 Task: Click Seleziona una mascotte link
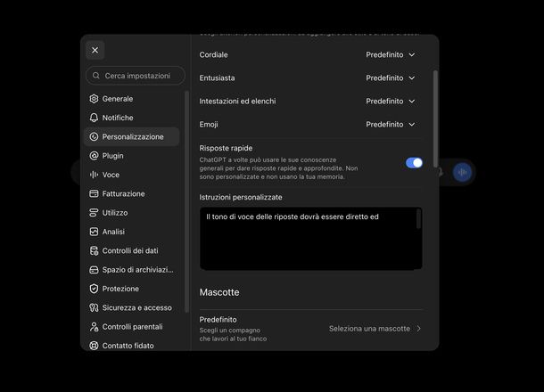369,329
